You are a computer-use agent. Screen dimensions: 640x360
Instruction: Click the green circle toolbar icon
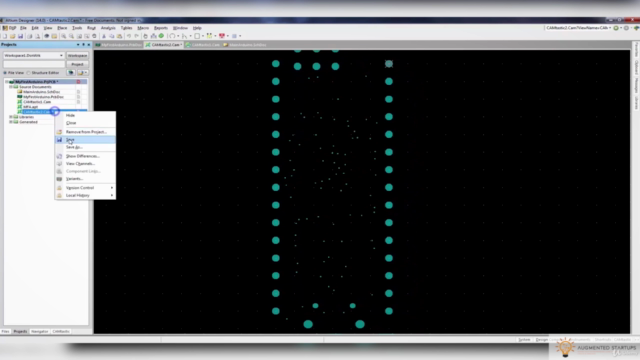tap(162, 36)
